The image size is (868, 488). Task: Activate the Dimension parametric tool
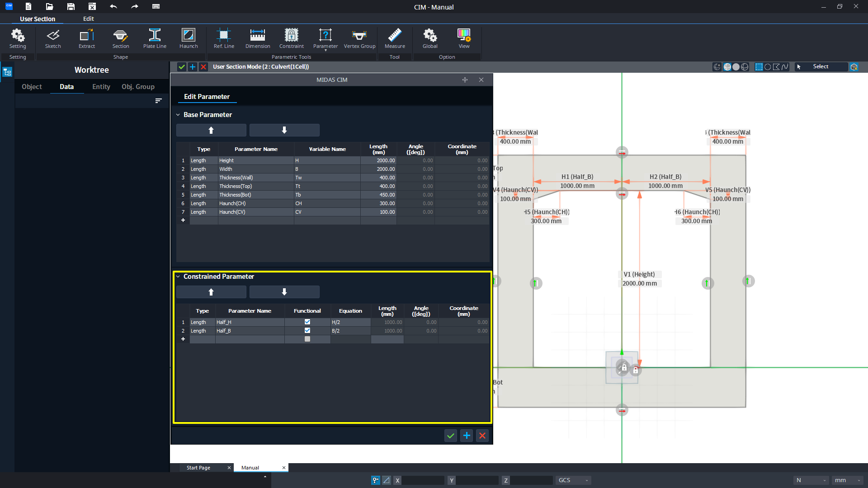[258, 39]
